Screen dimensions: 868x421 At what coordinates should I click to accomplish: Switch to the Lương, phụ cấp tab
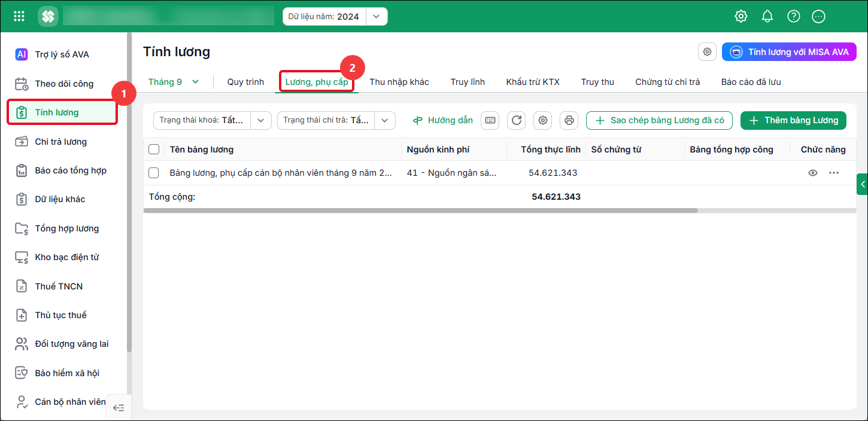coord(317,82)
